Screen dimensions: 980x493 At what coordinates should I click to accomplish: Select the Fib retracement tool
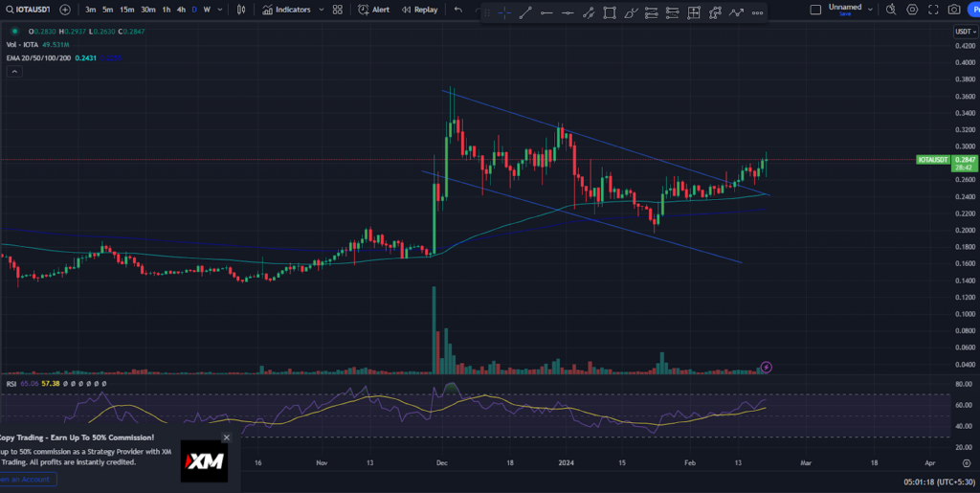coord(651,12)
